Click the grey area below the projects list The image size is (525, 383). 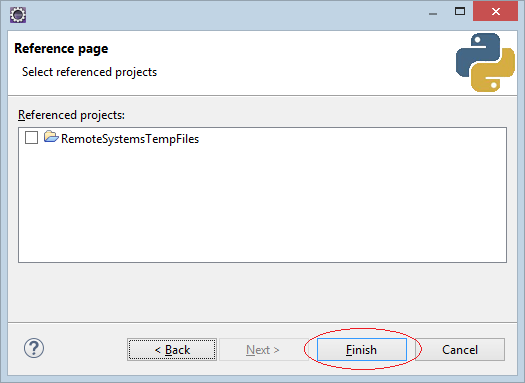point(262,292)
